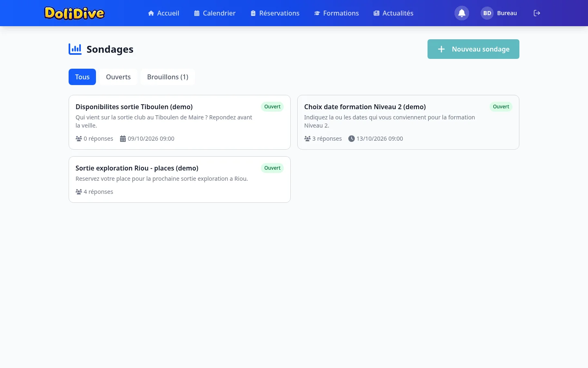This screenshot has width=588, height=368.
Task: Click the BD user avatar
Action: (x=487, y=13)
